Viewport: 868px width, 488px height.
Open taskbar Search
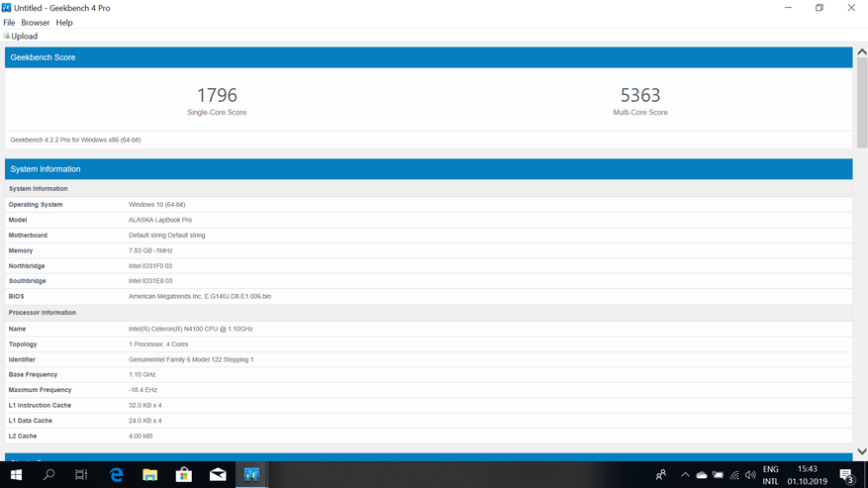48,475
